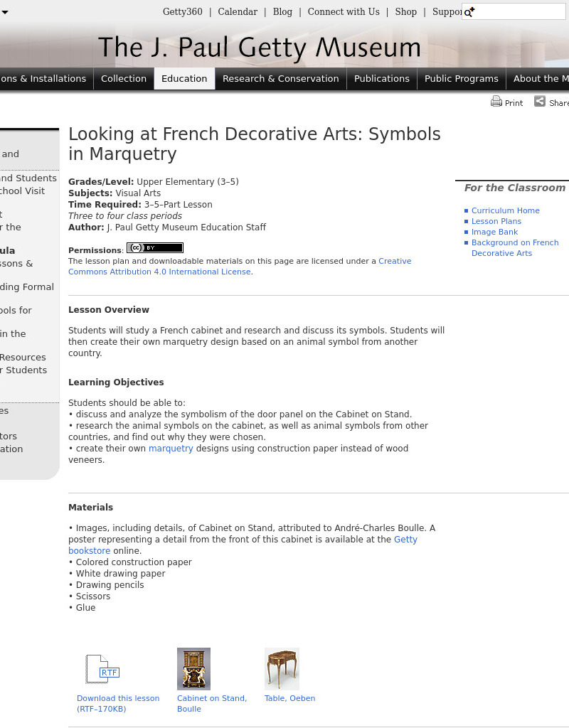Open the Creative Commons BY license badge

155,248
